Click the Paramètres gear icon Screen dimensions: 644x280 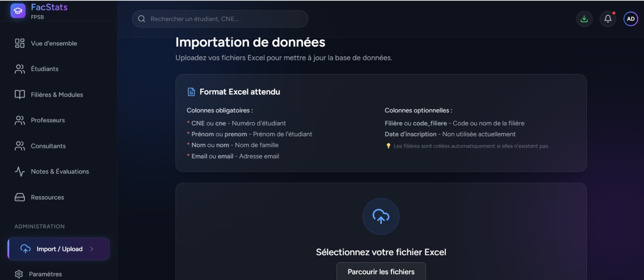point(19,274)
